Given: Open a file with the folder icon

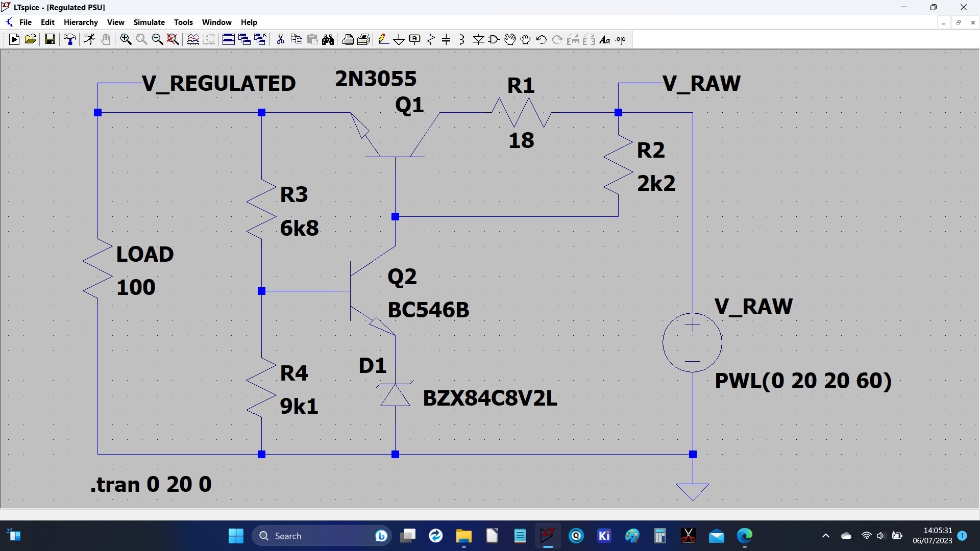Looking at the screenshot, I should tap(31, 40).
